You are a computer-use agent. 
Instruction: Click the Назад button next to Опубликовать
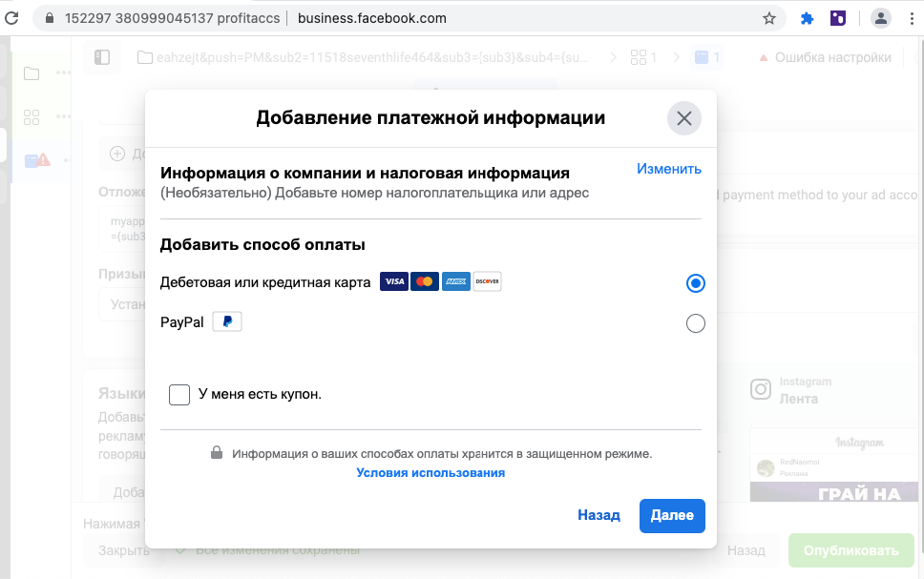coord(746,550)
